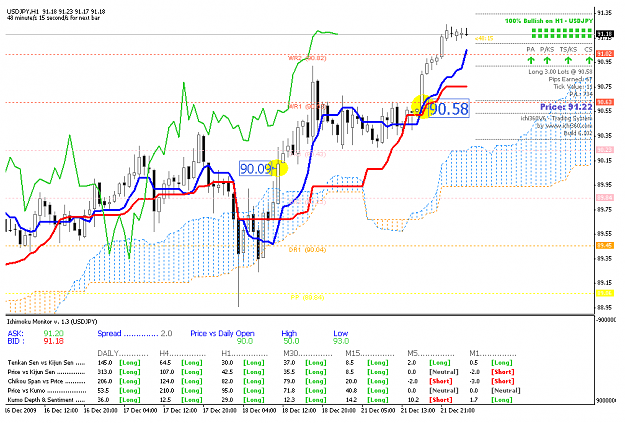Click the '17 Dec 04:00' time axis label
625x423 pixels.
[x=140, y=410]
